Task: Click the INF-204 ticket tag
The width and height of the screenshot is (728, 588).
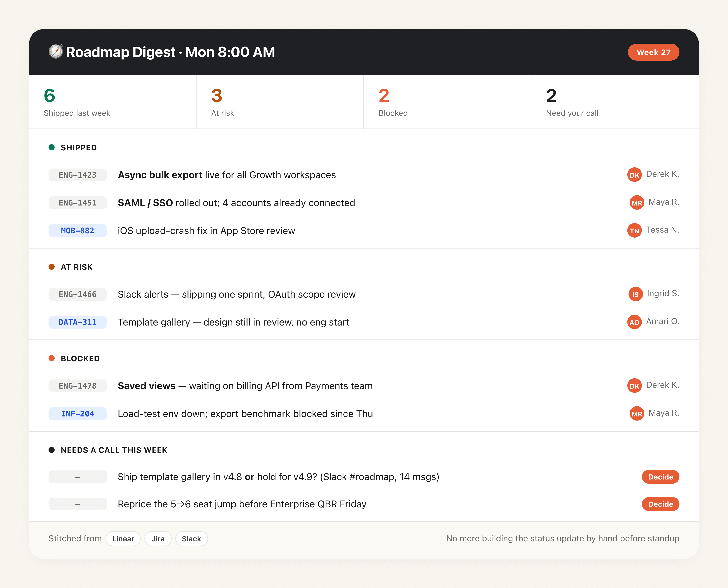Action: [78, 414]
